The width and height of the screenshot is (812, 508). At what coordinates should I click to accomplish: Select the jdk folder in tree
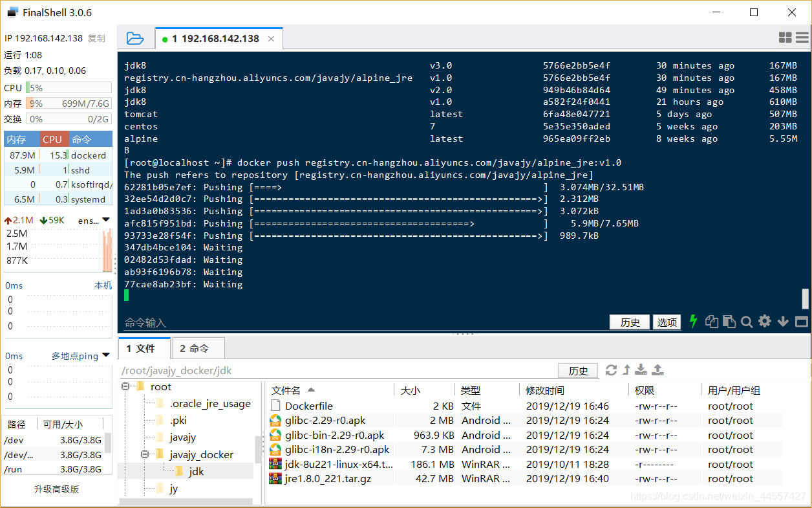(189, 471)
